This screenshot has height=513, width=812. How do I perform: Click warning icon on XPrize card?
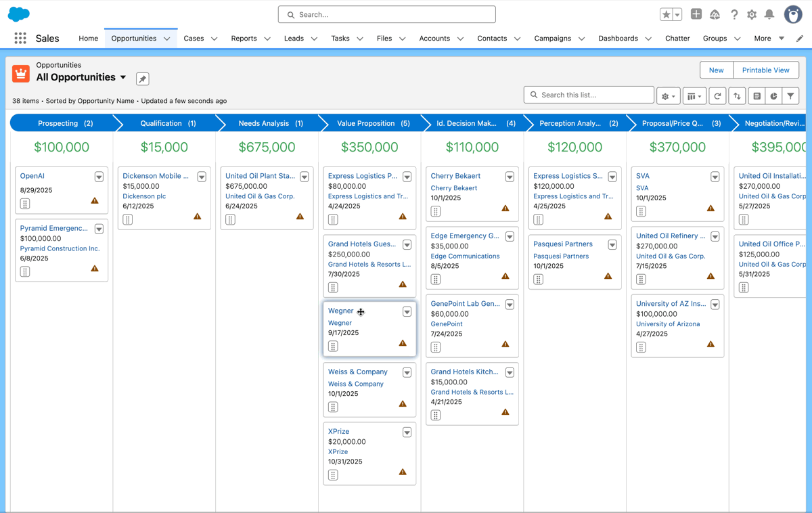403,472
